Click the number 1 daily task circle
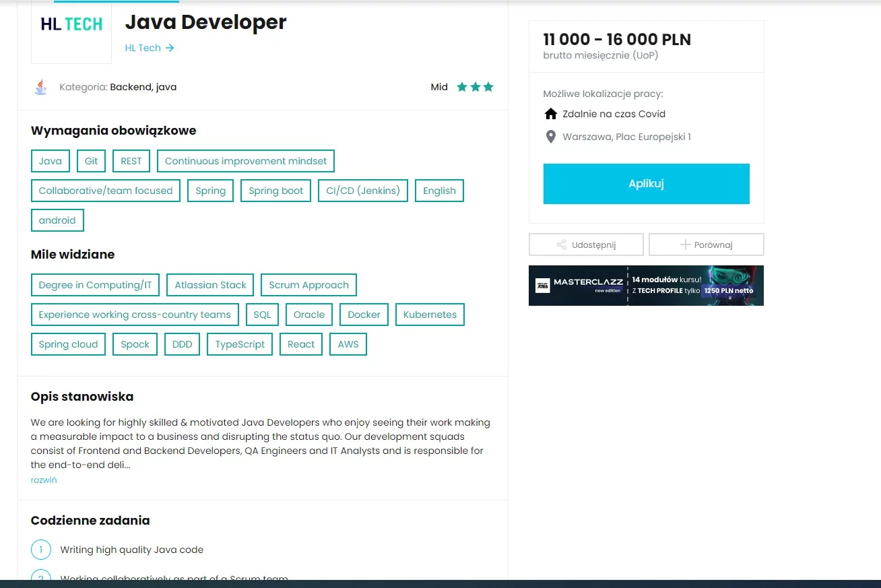Viewport: 881px width, 588px height. coord(40,550)
